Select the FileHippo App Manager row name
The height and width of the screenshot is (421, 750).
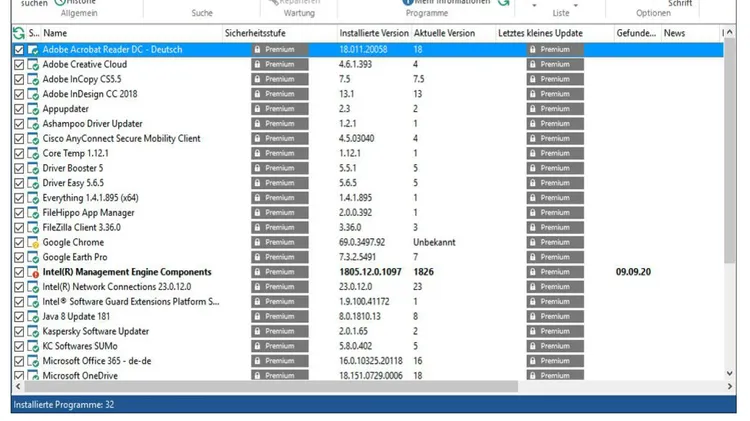[88, 213]
